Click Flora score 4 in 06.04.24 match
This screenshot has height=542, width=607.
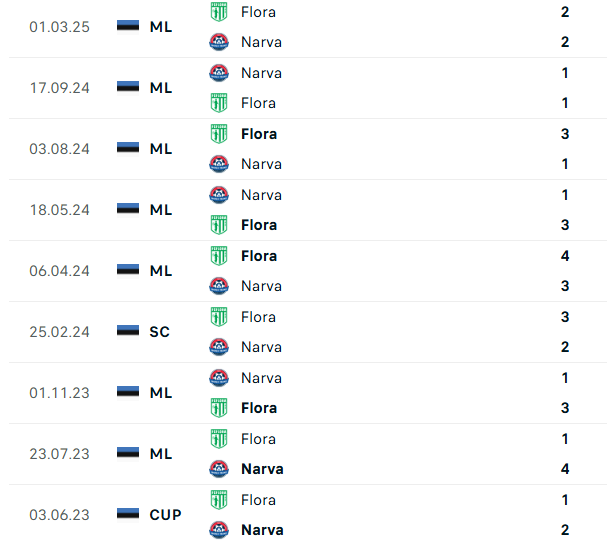(565, 256)
